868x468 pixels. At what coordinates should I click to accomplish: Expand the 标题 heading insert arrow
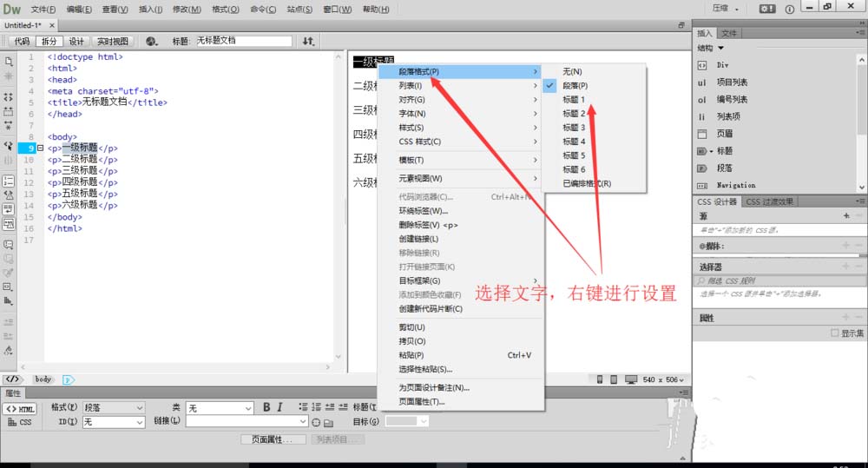click(712, 151)
